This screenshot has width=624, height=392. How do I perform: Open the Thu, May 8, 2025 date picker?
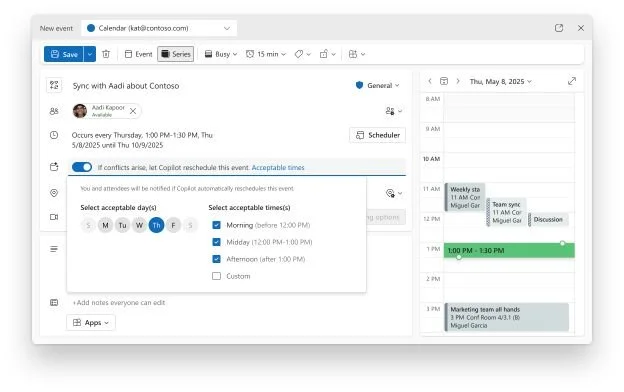[x=501, y=82]
